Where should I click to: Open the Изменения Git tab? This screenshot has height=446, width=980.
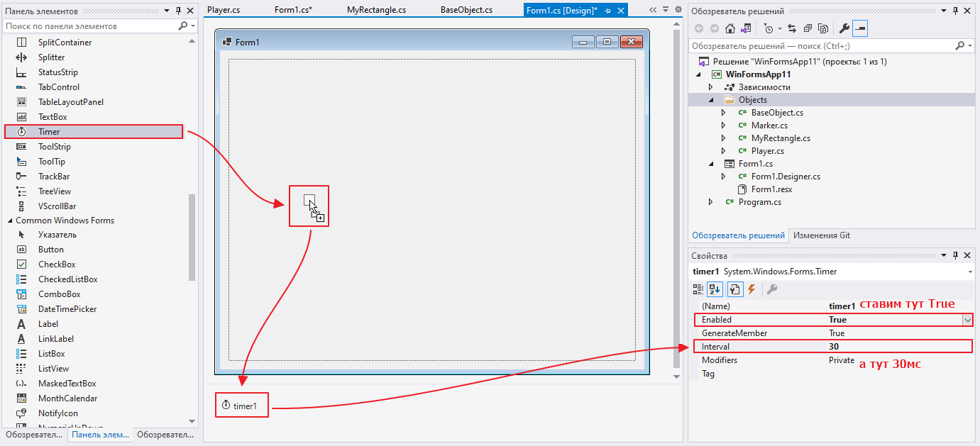(x=821, y=235)
